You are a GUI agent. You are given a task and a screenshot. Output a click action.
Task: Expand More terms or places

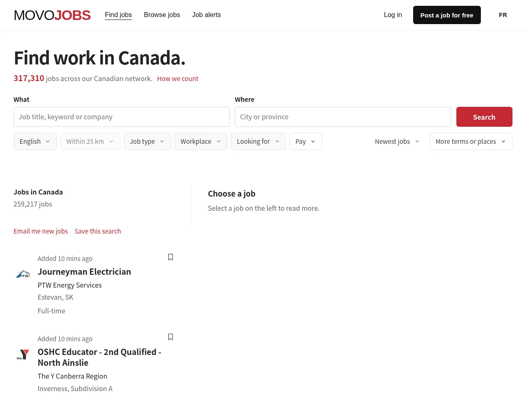(471, 141)
